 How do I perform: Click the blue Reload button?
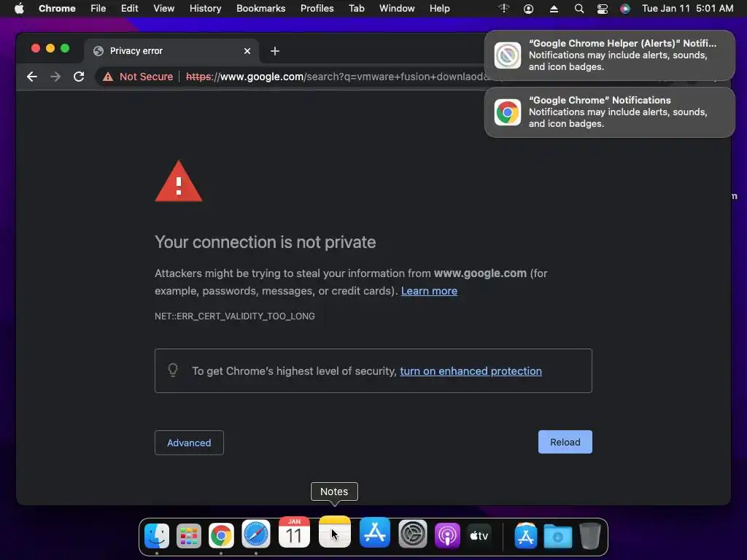point(565,442)
